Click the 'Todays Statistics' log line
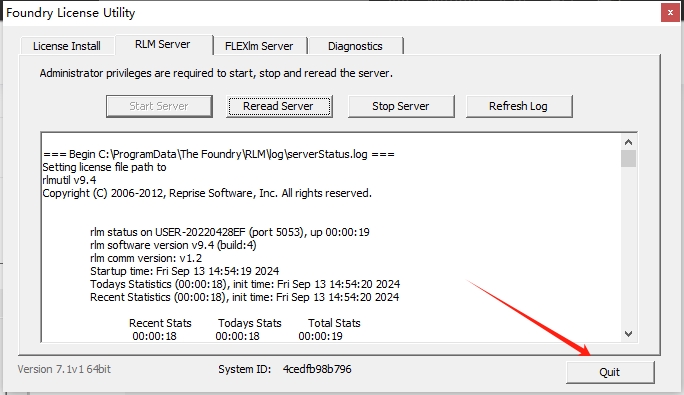This screenshot has height=395, width=684. pyautogui.click(x=245, y=284)
